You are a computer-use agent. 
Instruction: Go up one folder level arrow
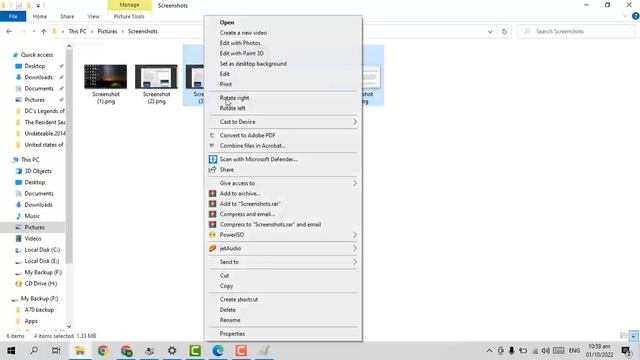[x=44, y=31]
